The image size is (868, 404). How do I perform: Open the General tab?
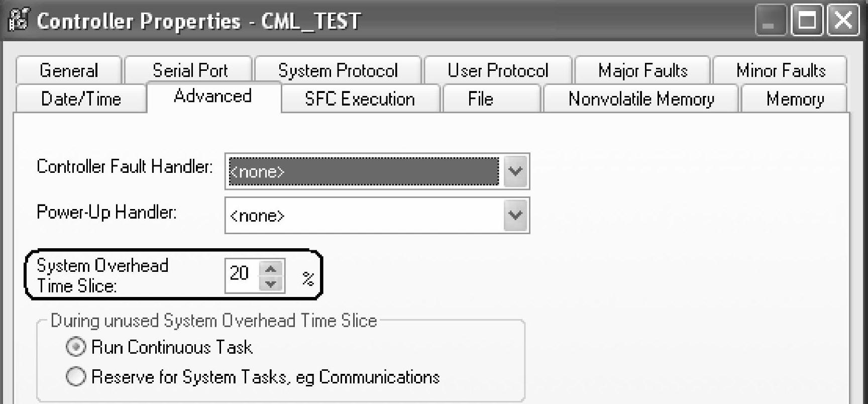tap(69, 70)
